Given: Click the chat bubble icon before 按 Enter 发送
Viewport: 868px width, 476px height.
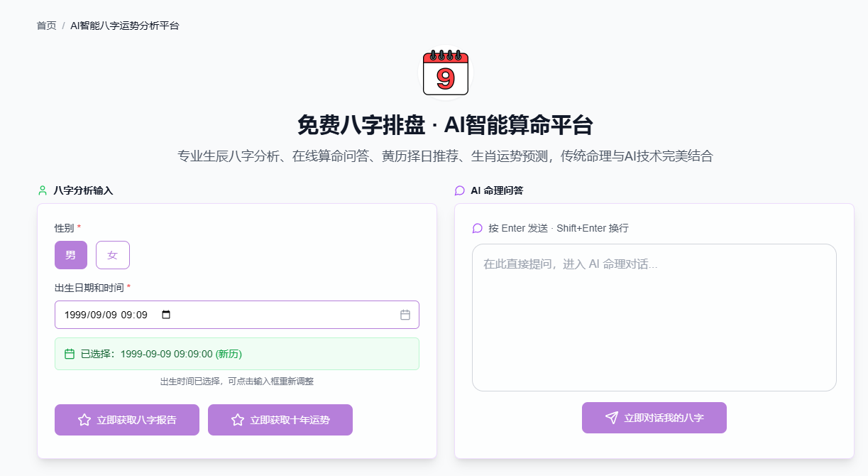Looking at the screenshot, I should click(x=477, y=228).
